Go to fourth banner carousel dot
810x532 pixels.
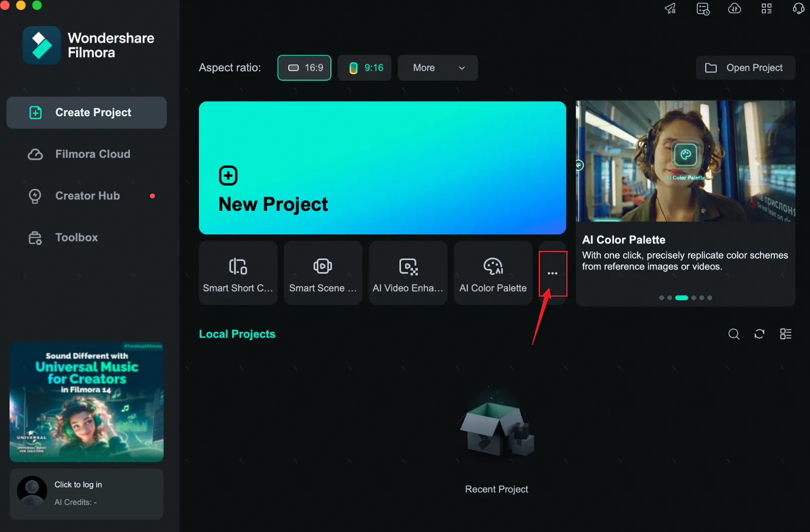[694, 298]
